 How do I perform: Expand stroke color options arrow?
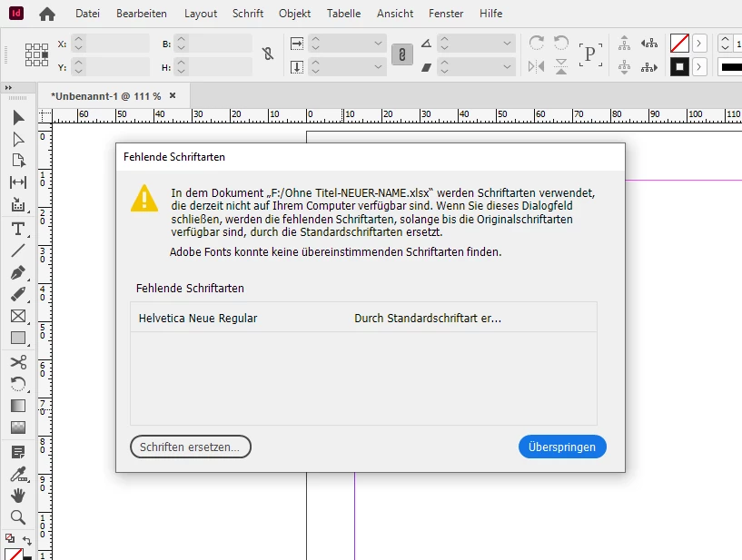pos(699,66)
